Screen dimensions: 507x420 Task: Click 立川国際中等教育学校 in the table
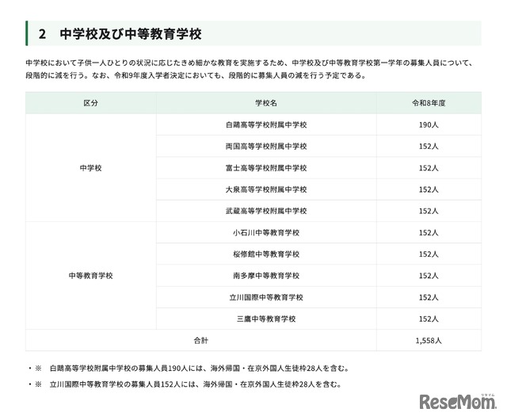coord(266,297)
